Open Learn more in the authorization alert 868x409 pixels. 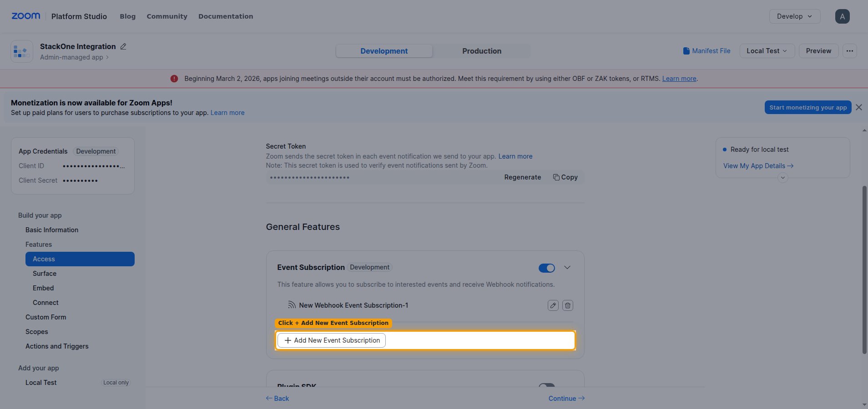coord(679,79)
